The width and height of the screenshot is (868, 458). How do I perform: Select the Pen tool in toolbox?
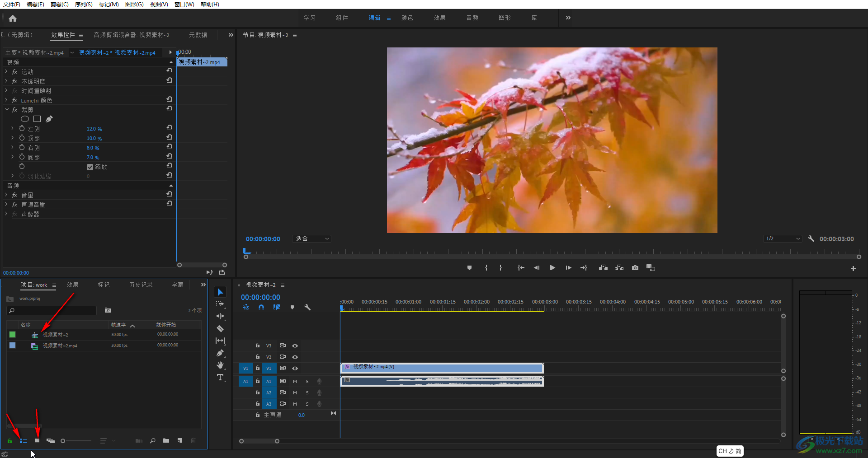[220, 353]
